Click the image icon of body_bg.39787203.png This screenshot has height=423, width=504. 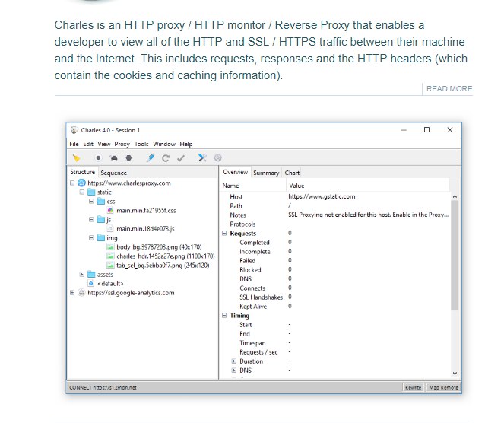point(110,247)
